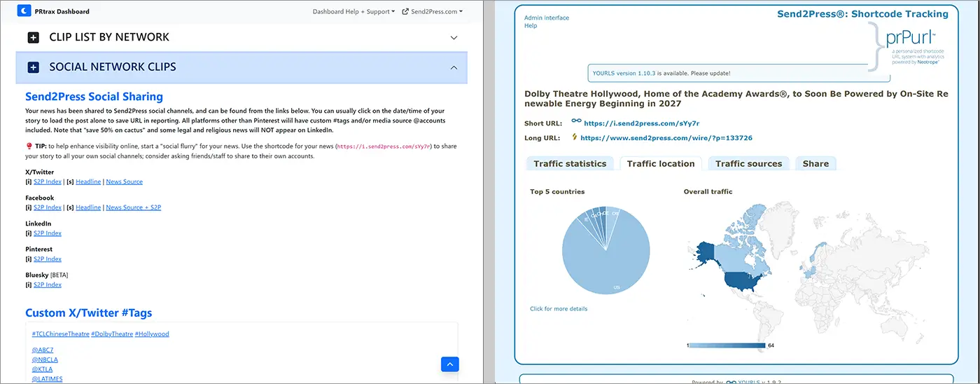
Task: Open the Traffic sources tab
Action: coord(748,163)
